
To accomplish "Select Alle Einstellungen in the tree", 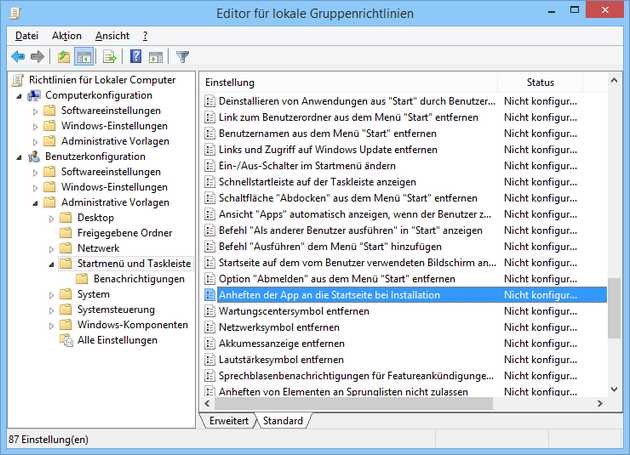I will 116,340.
